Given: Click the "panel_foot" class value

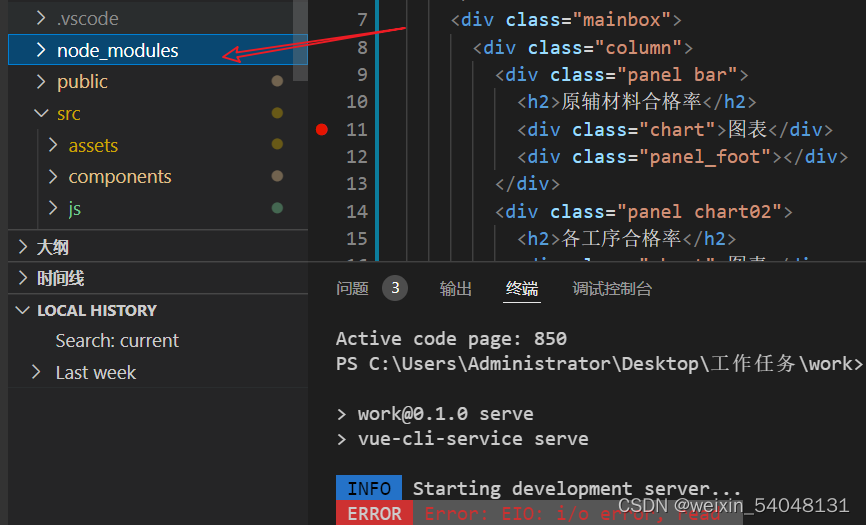Looking at the screenshot, I should point(710,157).
